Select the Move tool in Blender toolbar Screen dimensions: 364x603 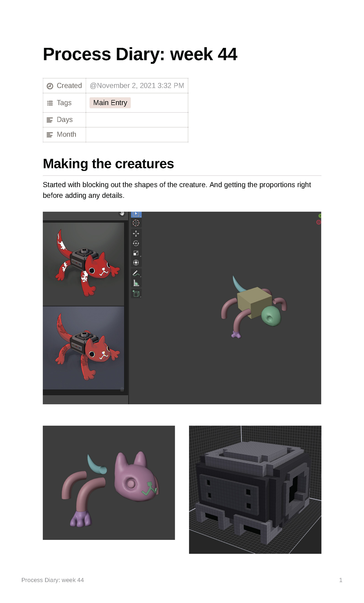tap(136, 234)
